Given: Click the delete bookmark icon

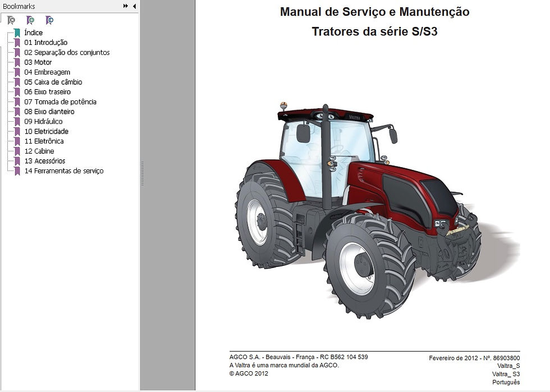Looking at the screenshot, I should [11, 20].
